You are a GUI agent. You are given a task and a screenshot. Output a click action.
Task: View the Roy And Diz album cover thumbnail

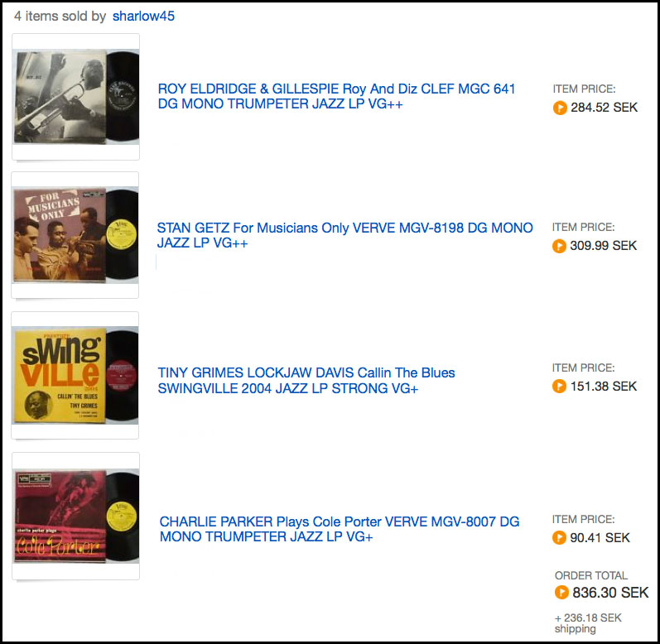[75, 97]
